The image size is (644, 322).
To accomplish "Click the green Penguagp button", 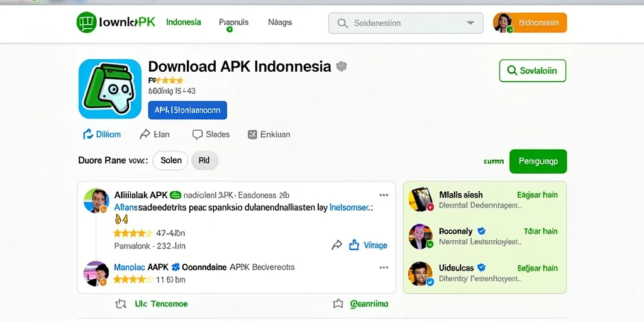I will 538,162.
